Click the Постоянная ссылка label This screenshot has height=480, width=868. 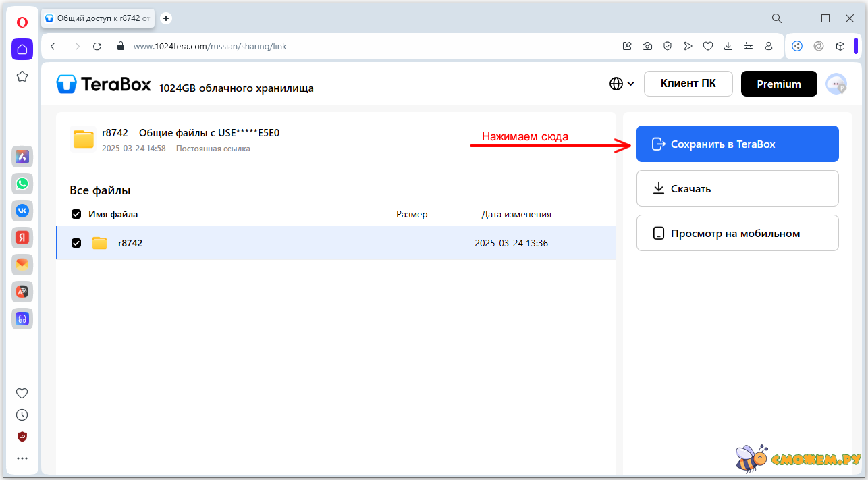coord(213,149)
